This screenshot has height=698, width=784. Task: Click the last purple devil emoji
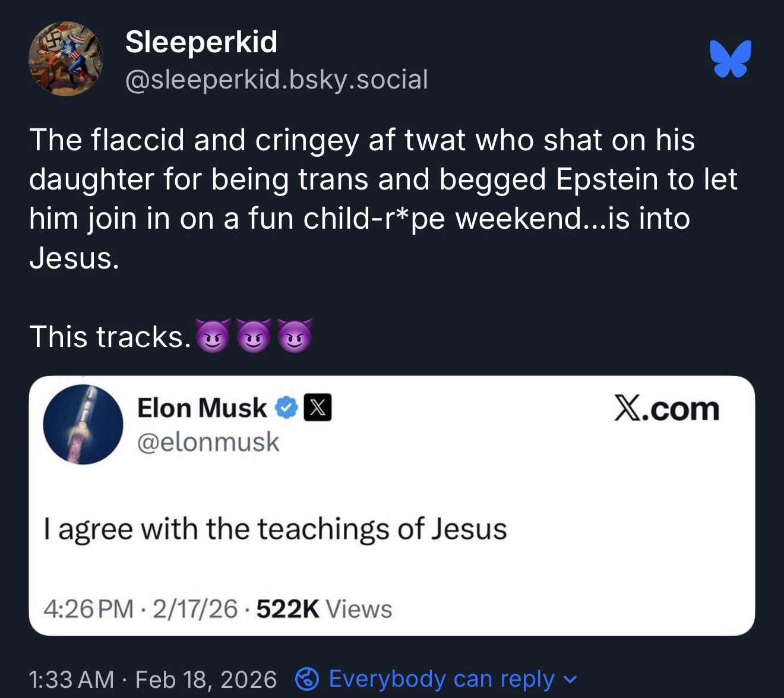coord(295,336)
